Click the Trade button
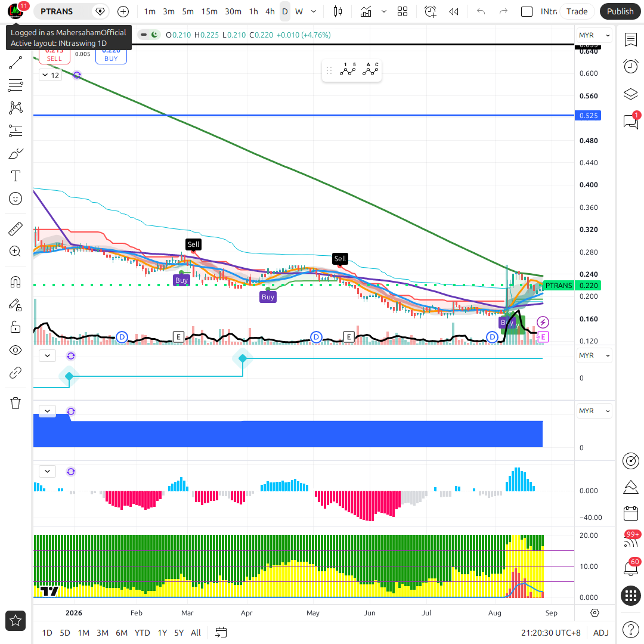The height and width of the screenshot is (644, 644). pyautogui.click(x=577, y=11)
